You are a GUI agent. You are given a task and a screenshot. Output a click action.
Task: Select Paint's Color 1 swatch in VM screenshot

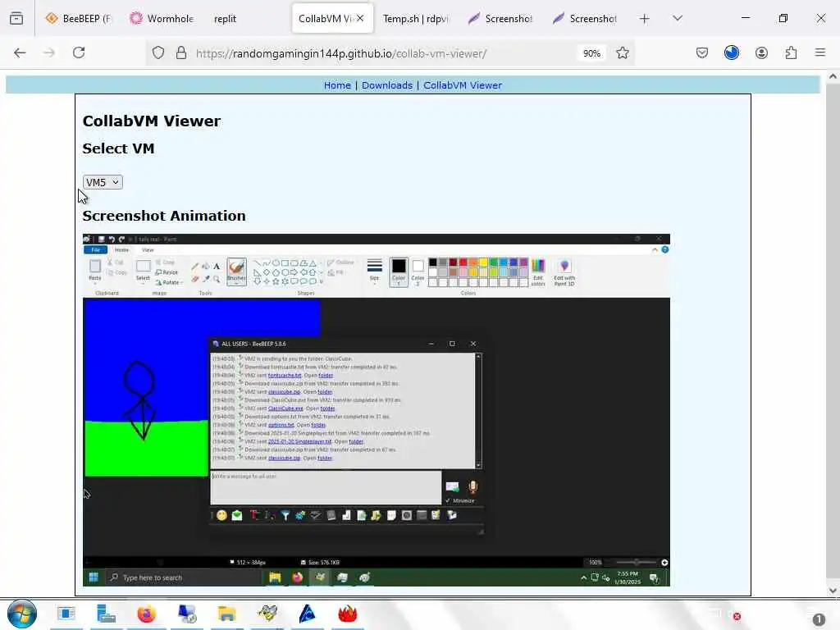click(399, 271)
